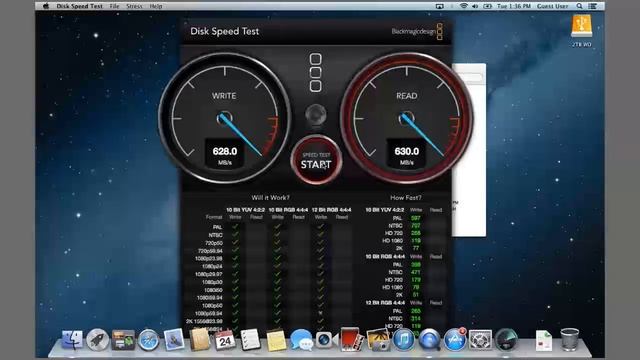This screenshot has height=360, width=640.
Task: Open Mission Control from the Dock
Action: pos(123,340)
